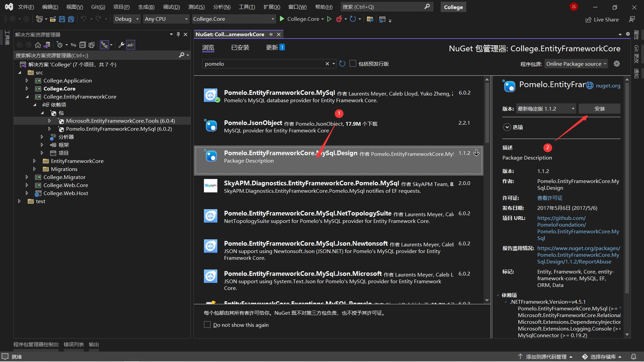Screen dimensions: 644x362
Task: Click the 安装 install button
Action: click(x=599, y=109)
